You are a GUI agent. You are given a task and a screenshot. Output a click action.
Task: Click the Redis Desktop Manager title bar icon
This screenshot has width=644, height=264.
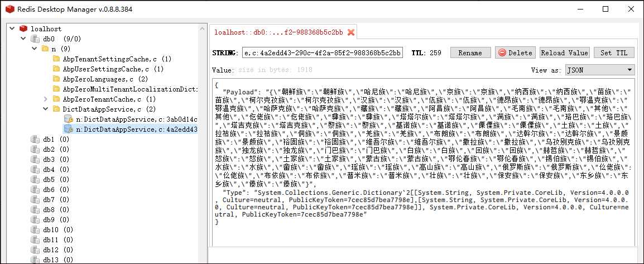(x=10, y=9)
